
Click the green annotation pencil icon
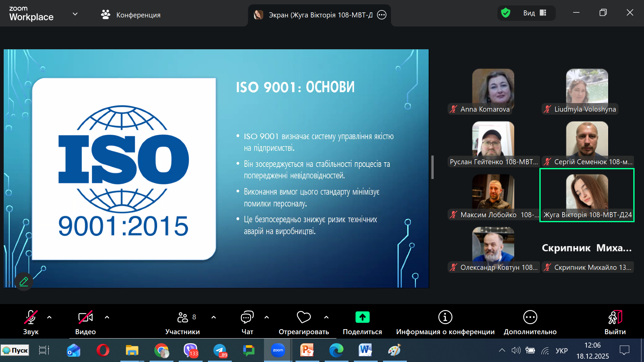24,282
